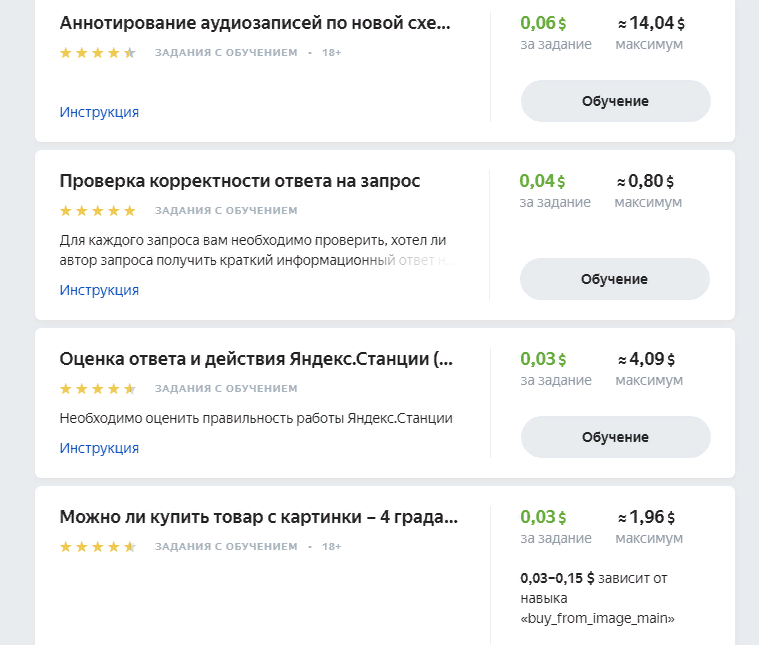The height and width of the screenshot is (645, 759).
Task: Open Можно ли купить товар с картинки title
Action: click(x=259, y=517)
